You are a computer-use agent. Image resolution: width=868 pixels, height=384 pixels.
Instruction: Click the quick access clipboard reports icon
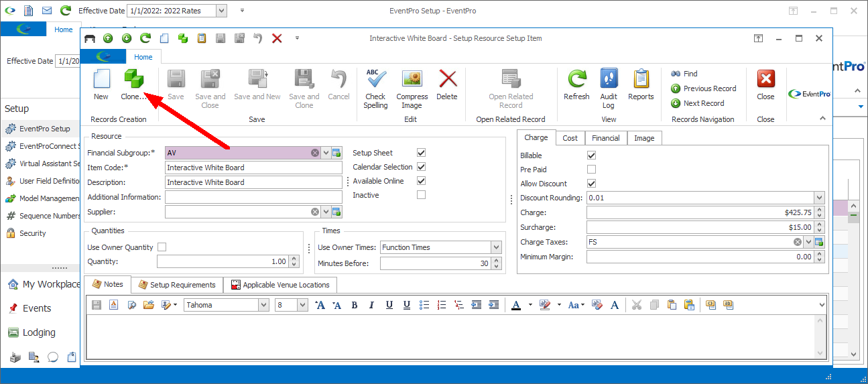[x=202, y=38]
